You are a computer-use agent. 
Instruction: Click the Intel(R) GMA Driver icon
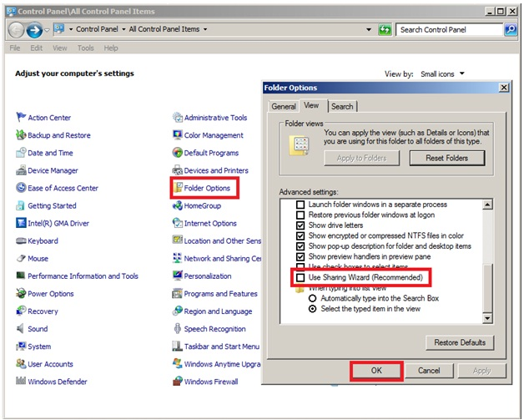click(x=21, y=223)
